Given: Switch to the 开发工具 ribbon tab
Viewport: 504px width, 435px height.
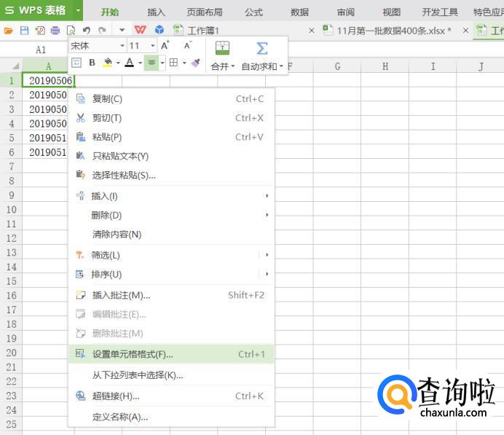Looking at the screenshot, I should tap(440, 12).
